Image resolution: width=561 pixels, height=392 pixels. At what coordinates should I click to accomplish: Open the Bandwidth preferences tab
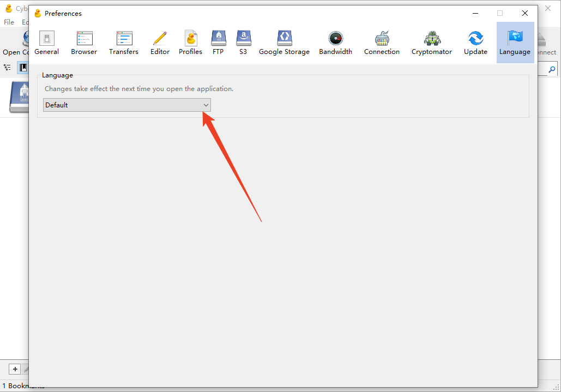tap(336, 43)
